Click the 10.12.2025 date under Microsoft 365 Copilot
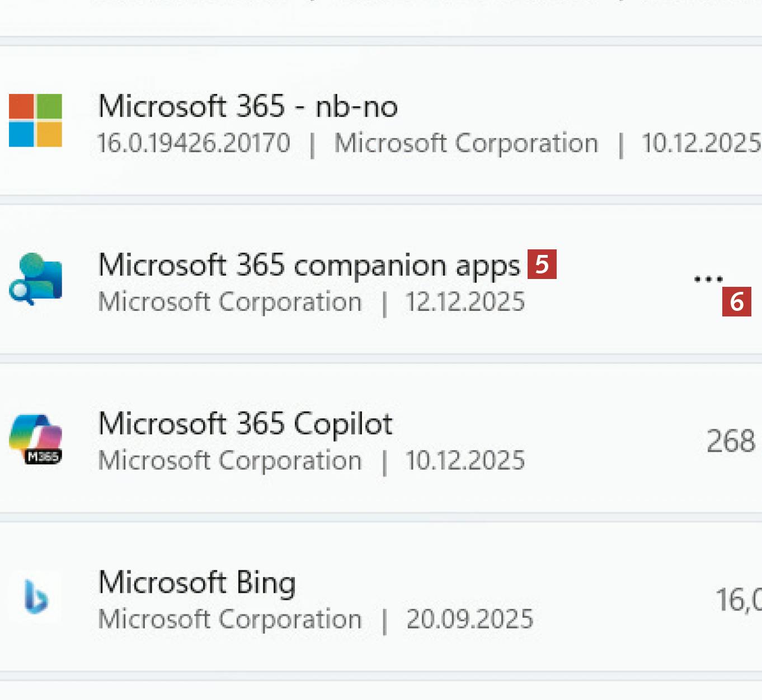Screen dimensions: 762x700 pos(465,461)
